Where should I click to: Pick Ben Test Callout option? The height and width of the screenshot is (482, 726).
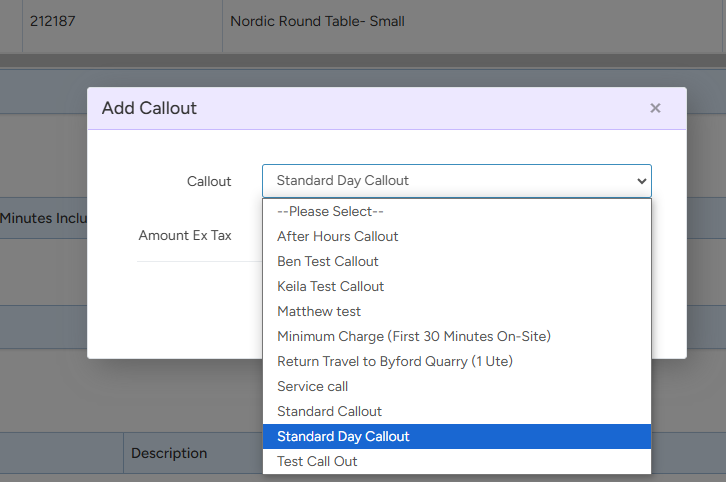point(327,262)
